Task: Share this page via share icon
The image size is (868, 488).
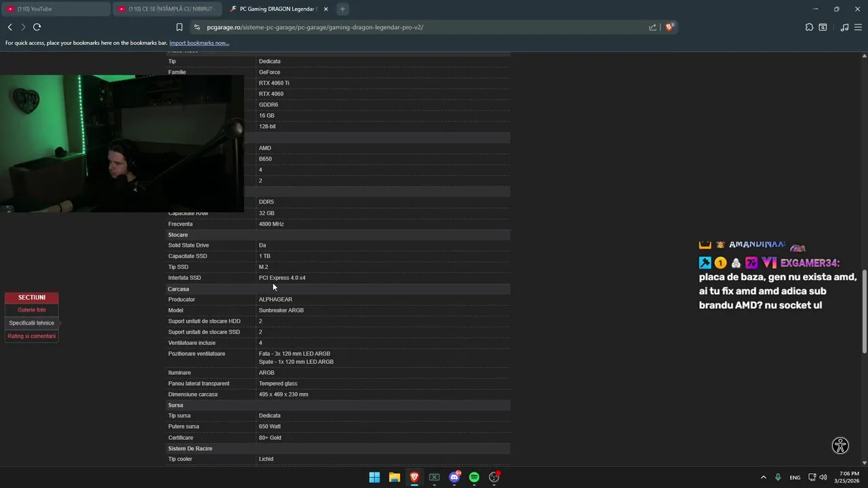Action: click(652, 27)
